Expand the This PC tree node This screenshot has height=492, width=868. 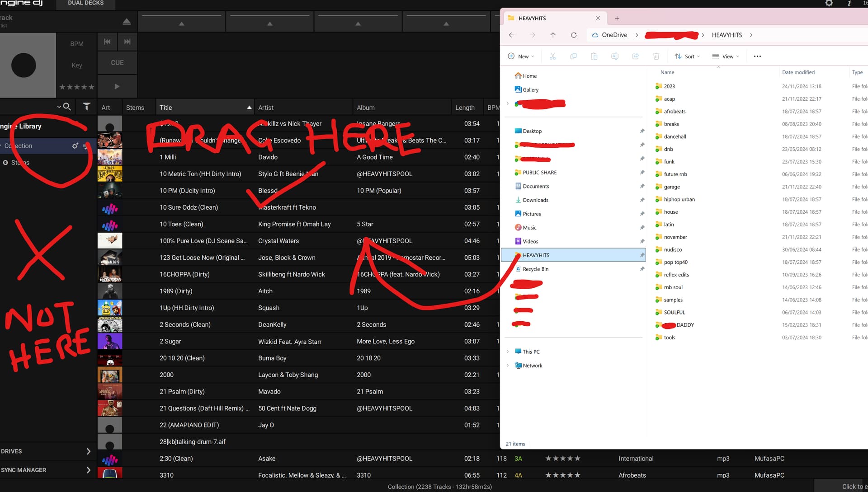pyautogui.click(x=508, y=352)
